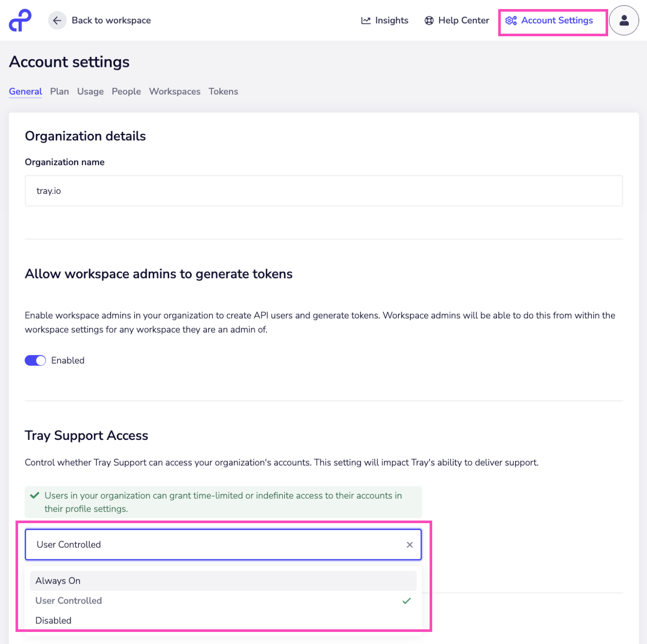The image size is (647, 644).
Task: Click the Help Center life ring icon
Action: [x=429, y=20]
